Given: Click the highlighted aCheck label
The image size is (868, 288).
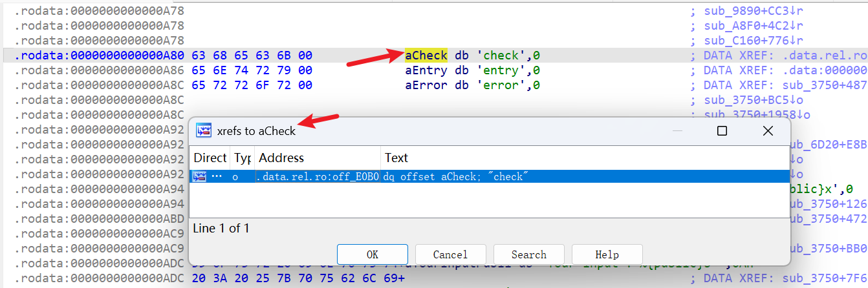Looking at the screenshot, I should click(426, 56).
